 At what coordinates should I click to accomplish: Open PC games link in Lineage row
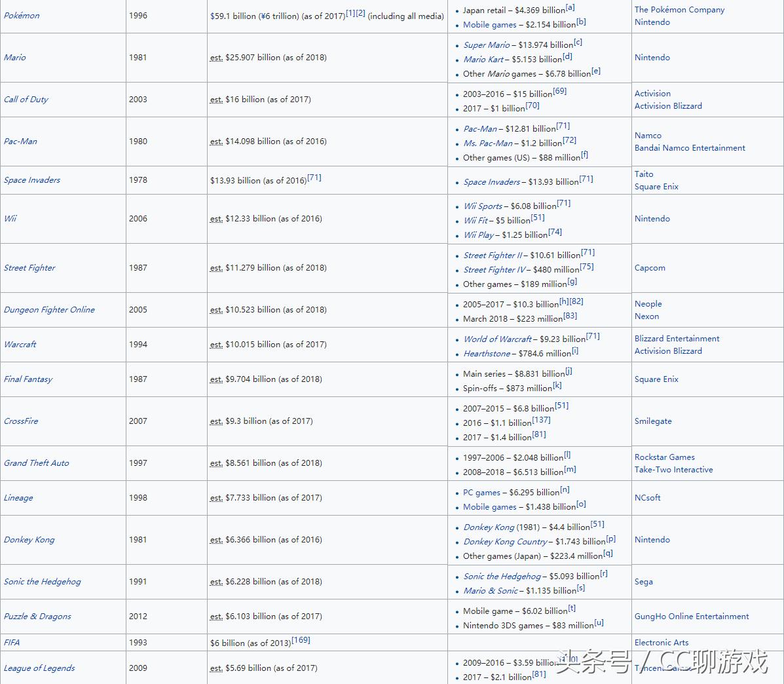coord(481,493)
